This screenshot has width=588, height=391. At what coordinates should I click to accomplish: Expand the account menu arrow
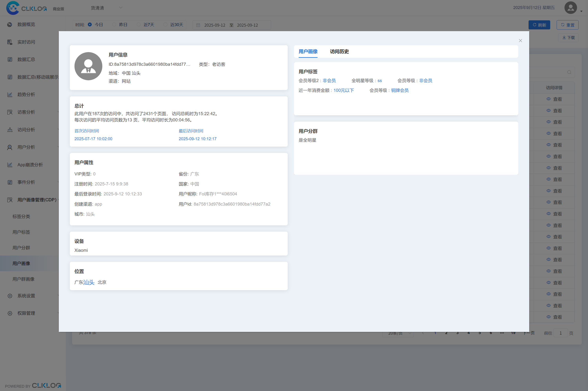(581, 11)
